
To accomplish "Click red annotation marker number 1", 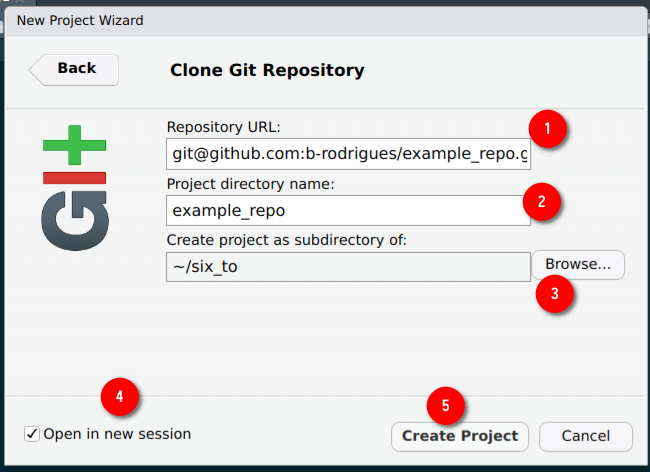I will click(x=548, y=128).
